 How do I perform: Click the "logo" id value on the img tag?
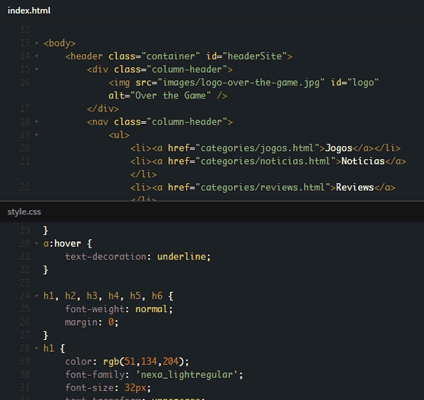(x=363, y=82)
